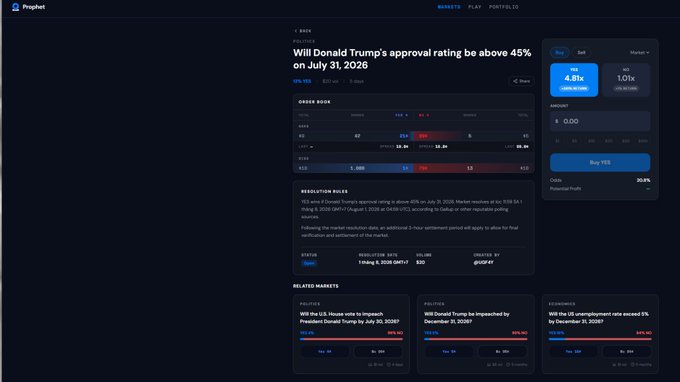Go to the Markets tab
The width and height of the screenshot is (680, 382).
[x=449, y=7]
